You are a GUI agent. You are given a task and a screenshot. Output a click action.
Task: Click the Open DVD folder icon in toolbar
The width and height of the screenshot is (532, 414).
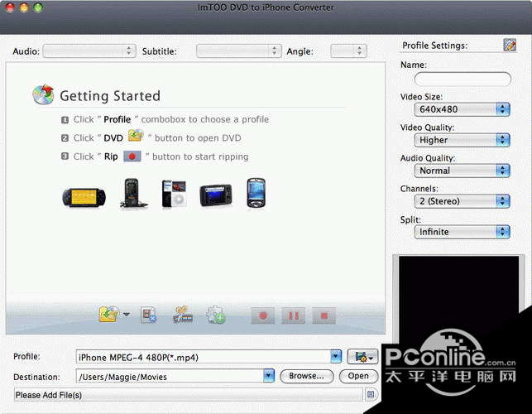pos(108,314)
